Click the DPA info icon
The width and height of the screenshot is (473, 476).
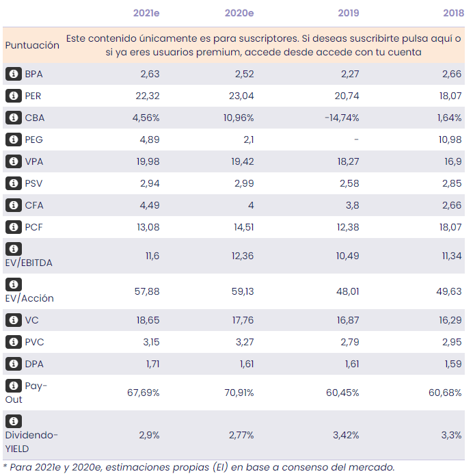click(x=13, y=365)
